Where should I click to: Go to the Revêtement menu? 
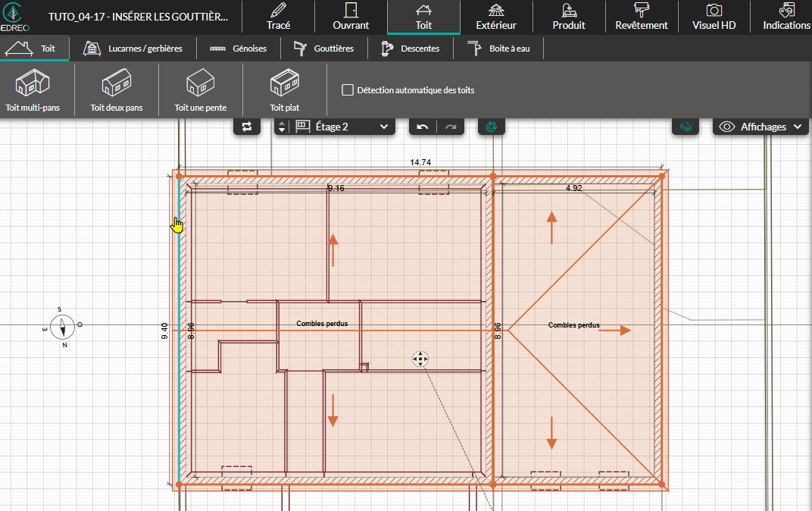641,17
